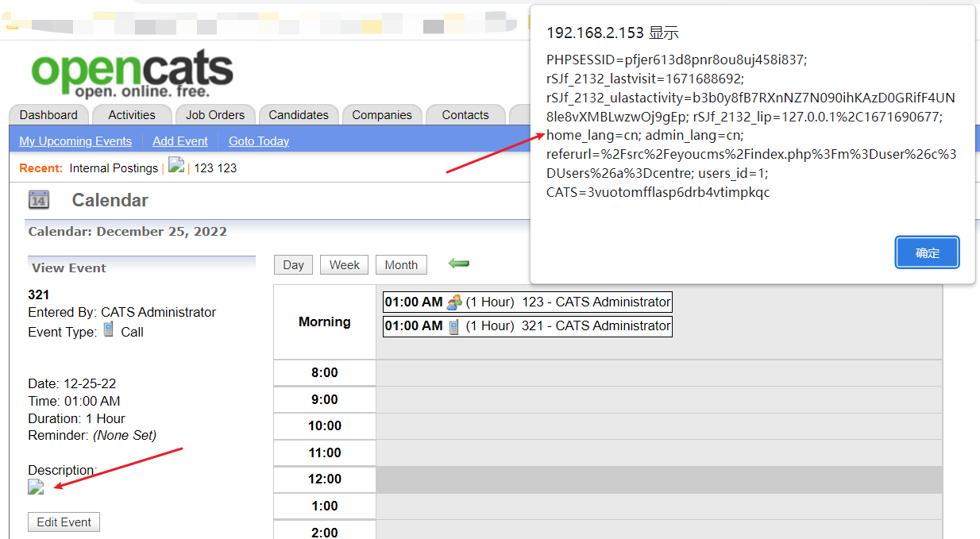This screenshot has height=539, width=980.
Task: Click the Reminder: (None Set) text
Action: (92, 435)
